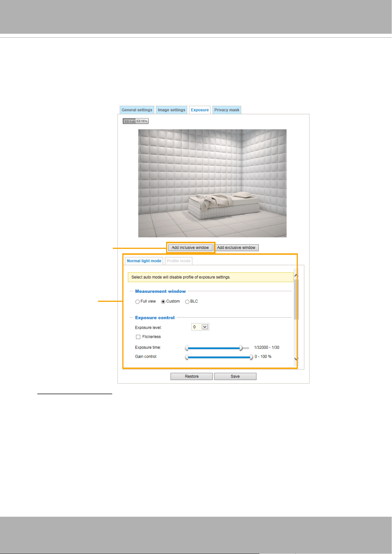Open the General settings tab
Viewport: 392px width, 554px height.
(137, 110)
